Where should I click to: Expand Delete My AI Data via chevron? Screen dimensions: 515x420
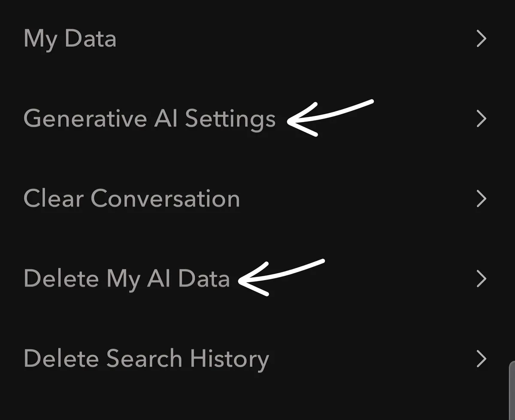point(482,279)
